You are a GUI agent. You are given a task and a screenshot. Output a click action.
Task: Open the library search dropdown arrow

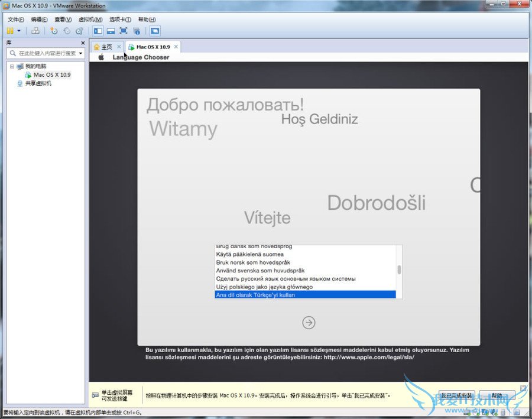(x=80, y=53)
